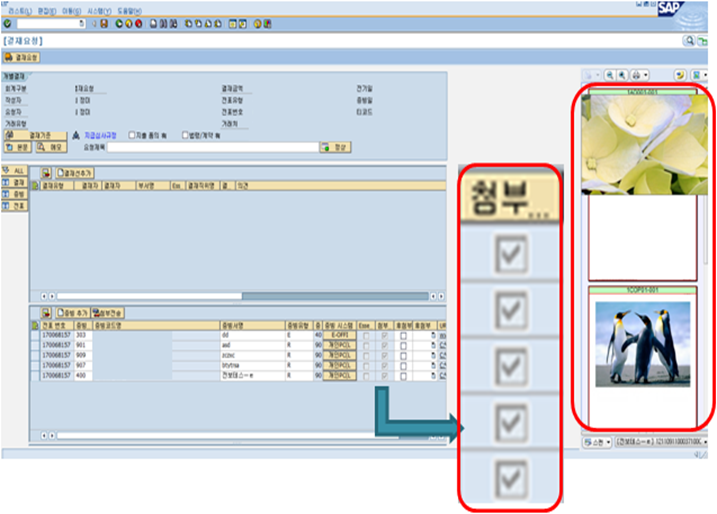Click the red Cancel circle icon
This screenshot has height=514, width=717.
click(x=139, y=24)
